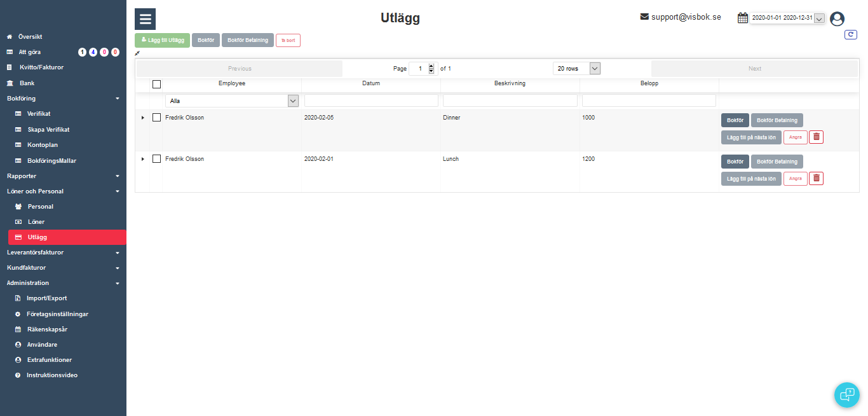This screenshot has height=416, width=868.
Task: Expand the Dinner row details arrow
Action: (x=142, y=118)
